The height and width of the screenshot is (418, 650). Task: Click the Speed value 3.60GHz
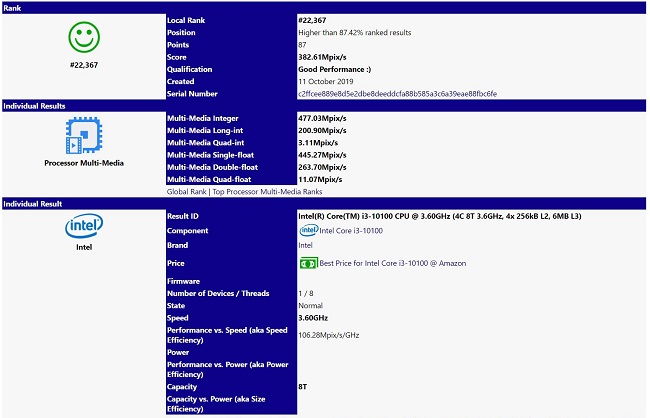[x=313, y=318]
